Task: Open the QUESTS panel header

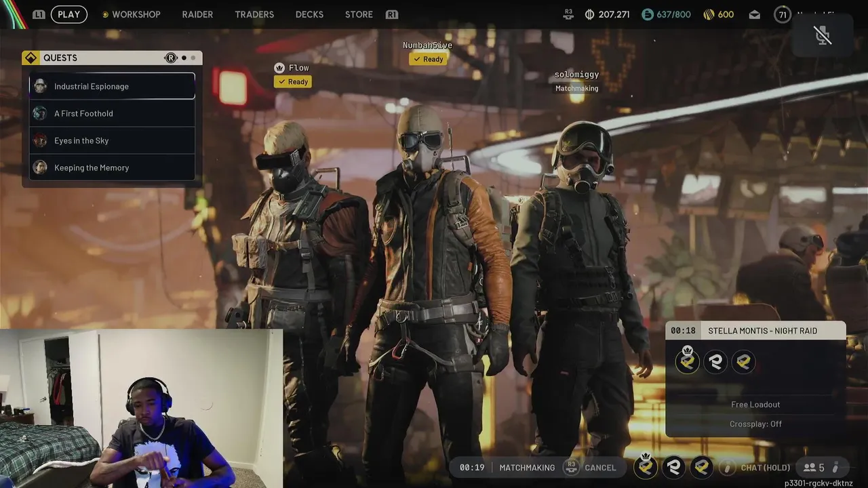Action: 112,58
